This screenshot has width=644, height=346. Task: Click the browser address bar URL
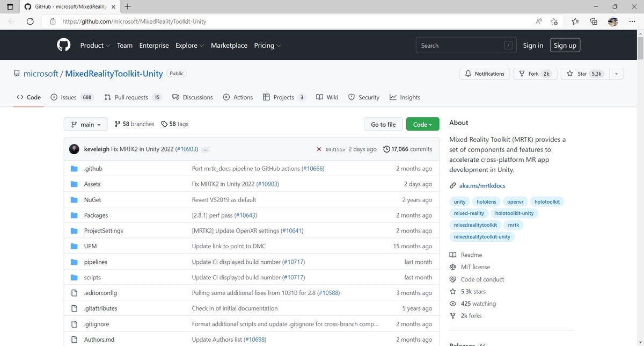134,21
